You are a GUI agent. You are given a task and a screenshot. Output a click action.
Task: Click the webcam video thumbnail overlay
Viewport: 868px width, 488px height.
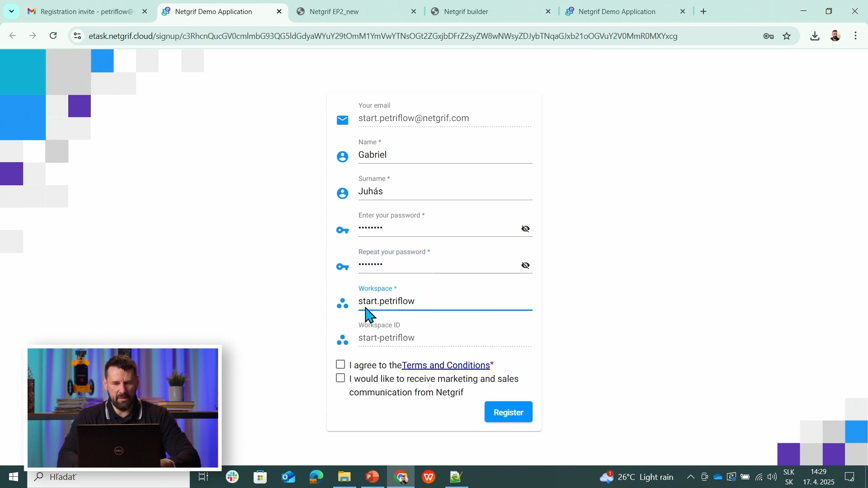123,408
